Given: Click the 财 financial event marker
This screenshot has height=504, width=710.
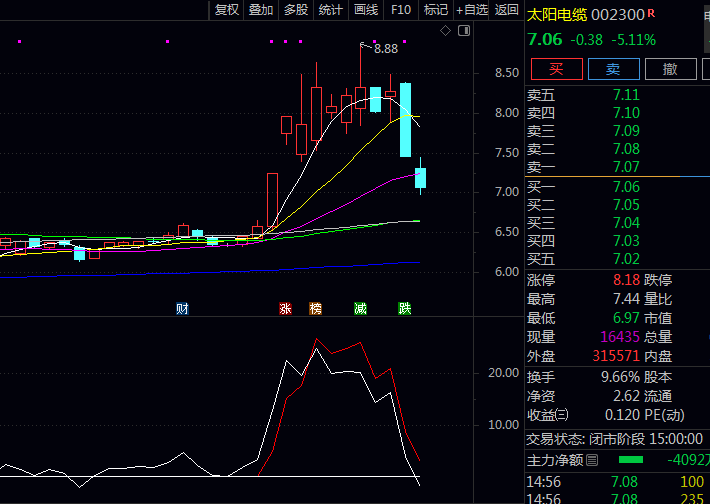Looking at the screenshot, I should (x=182, y=308).
